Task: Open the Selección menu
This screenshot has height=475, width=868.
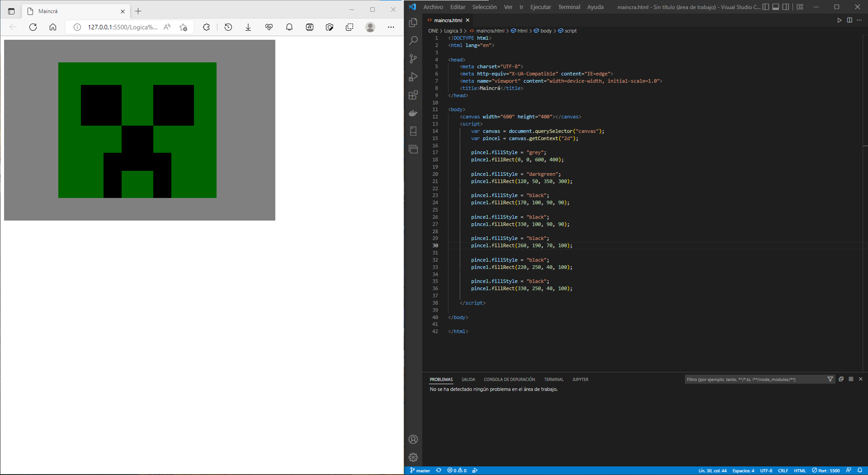Action: click(x=484, y=7)
